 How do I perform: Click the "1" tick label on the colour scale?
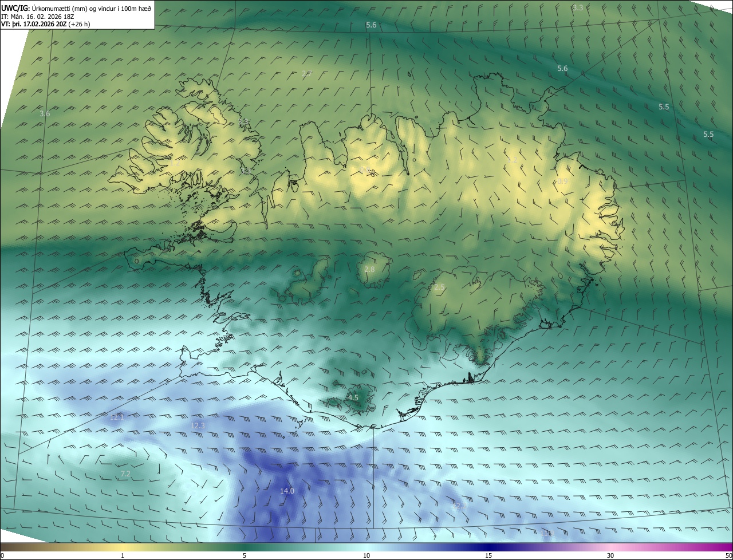(123, 555)
